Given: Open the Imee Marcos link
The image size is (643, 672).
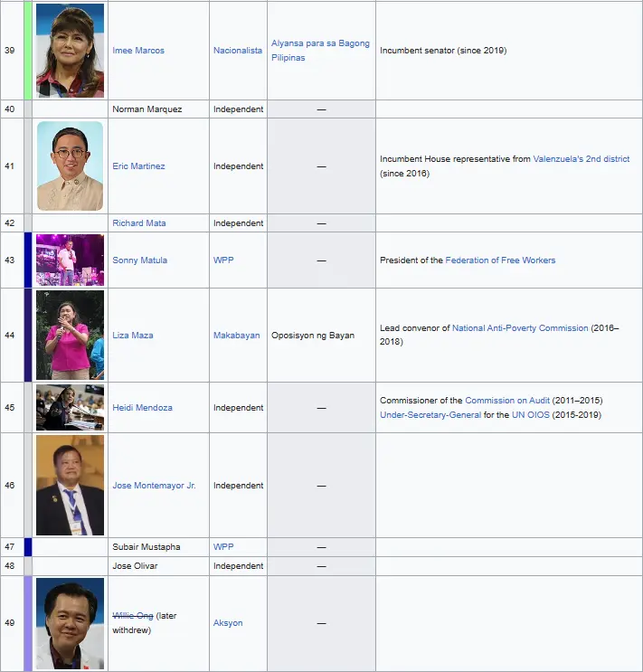Looking at the screenshot, I should tap(138, 50).
